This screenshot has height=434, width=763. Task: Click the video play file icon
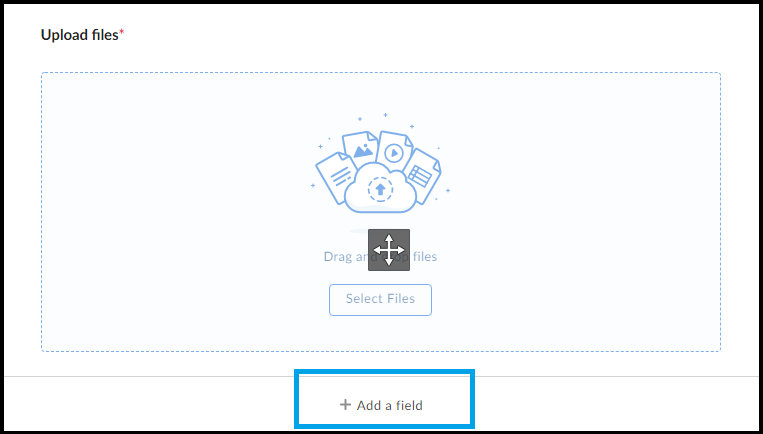coord(394,151)
